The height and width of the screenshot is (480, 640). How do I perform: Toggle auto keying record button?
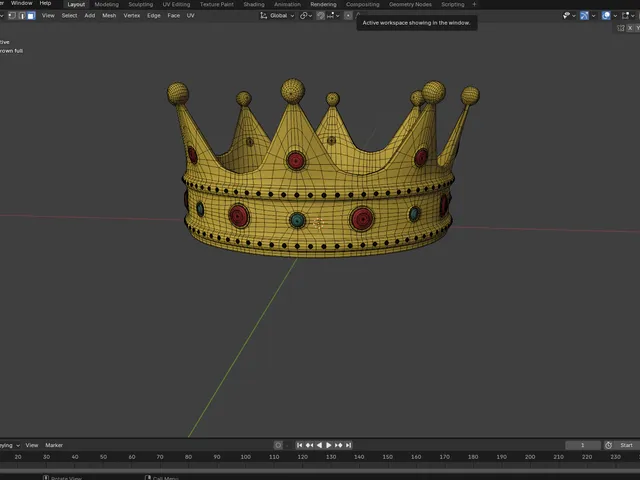coord(278,445)
